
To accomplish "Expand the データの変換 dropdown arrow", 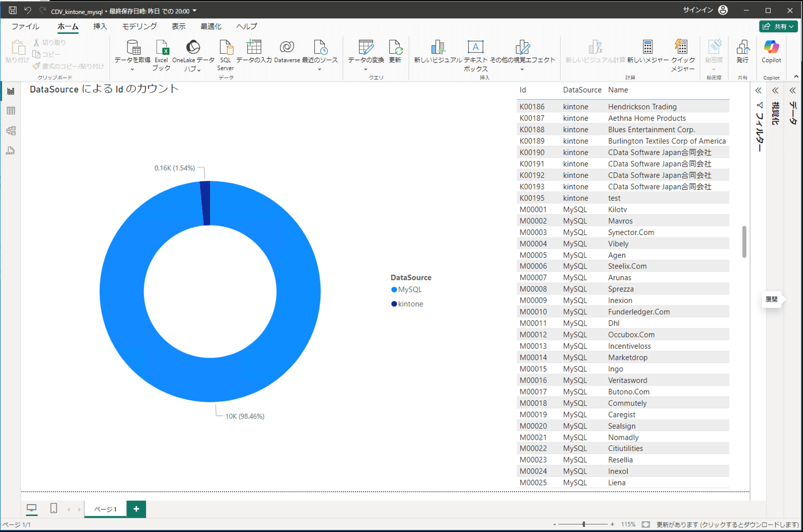I will [x=366, y=70].
